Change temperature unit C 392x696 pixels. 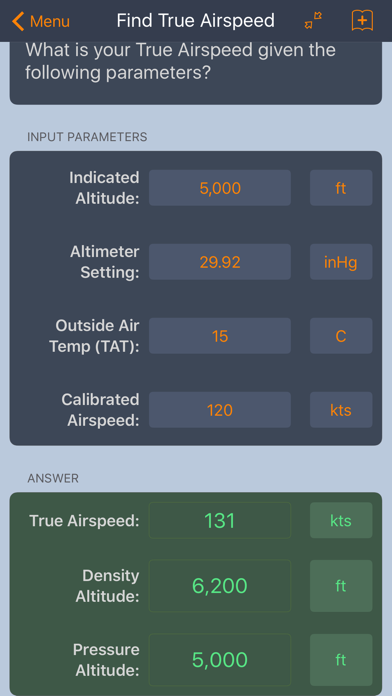tap(341, 336)
